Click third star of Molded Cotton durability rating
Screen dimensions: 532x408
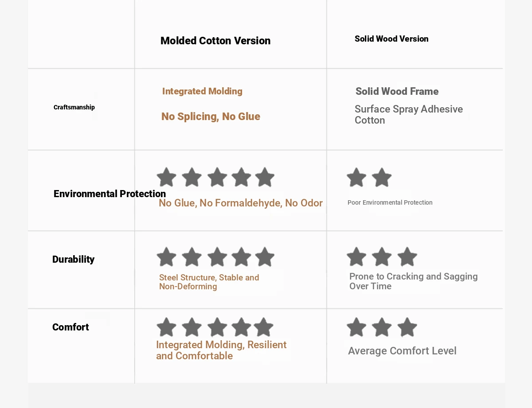(x=217, y=257)
